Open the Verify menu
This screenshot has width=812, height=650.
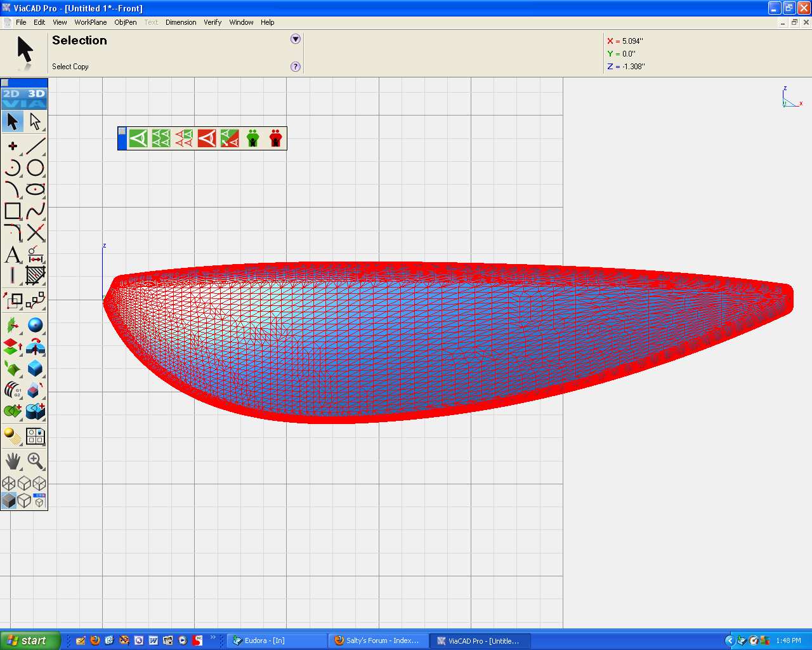click(212, 22)
